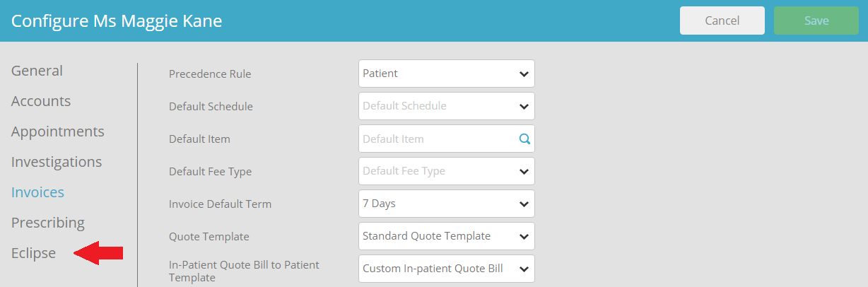Open the Precedence Rule dropdown
Viewport: 868px width, 287px height.
click(445, 74)
